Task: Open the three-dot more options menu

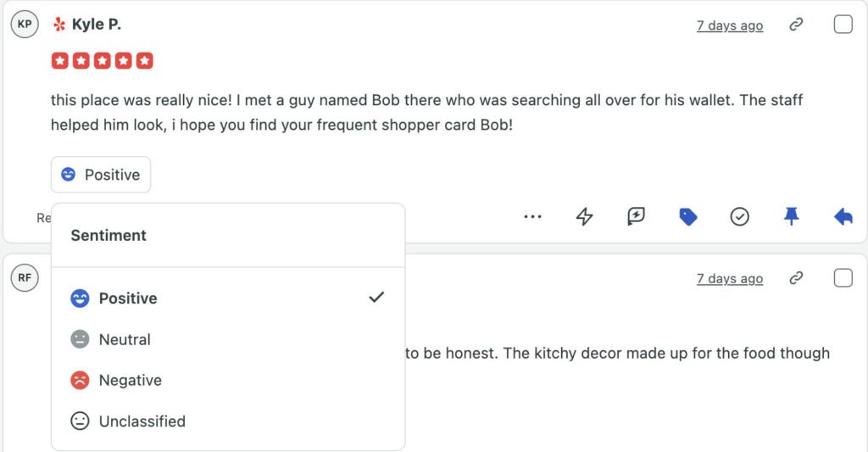Action: point(532,216)
